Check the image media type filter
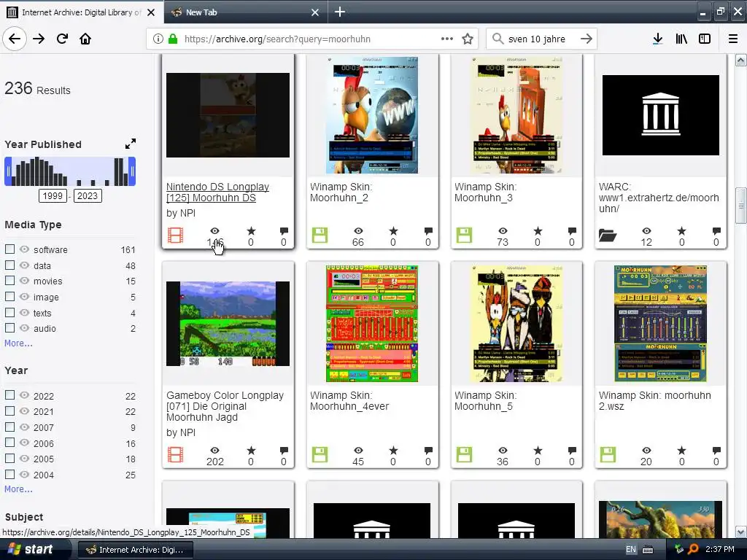The image size is (747, 560). point(9,296)
